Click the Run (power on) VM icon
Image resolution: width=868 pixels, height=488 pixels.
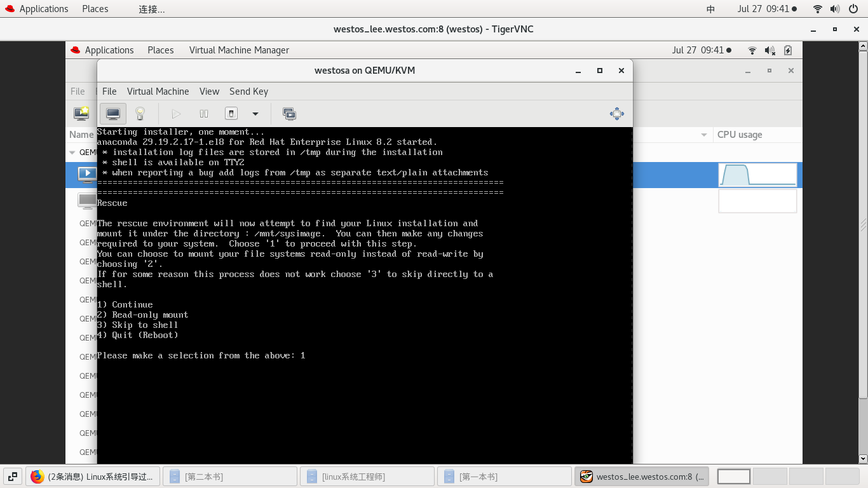coord(176,114)
